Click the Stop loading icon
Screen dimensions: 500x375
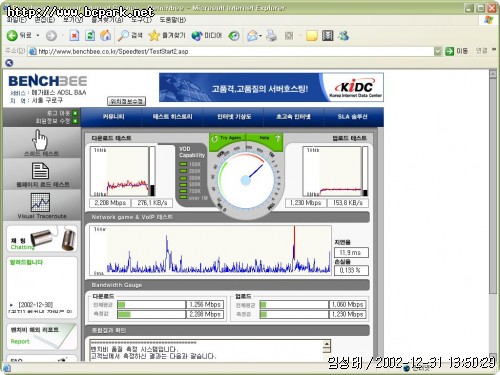coord(74,35)
